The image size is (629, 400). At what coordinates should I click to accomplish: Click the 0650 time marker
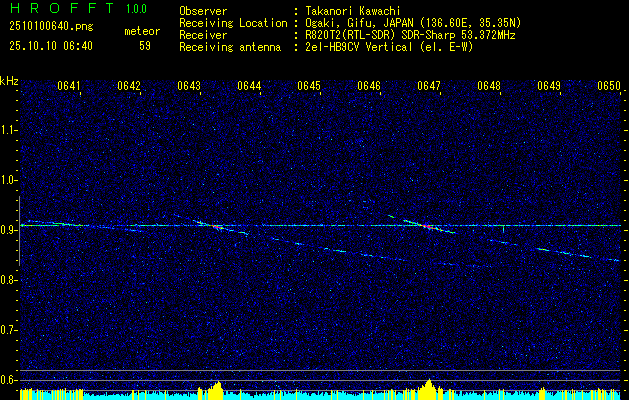pos(609,87)
